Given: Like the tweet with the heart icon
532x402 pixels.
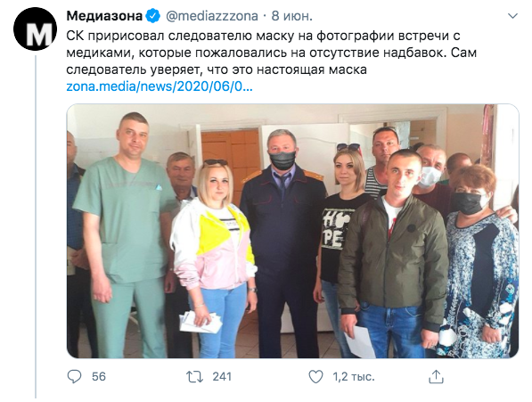Looking at the screenshot, I should click(x=315, y=376).
